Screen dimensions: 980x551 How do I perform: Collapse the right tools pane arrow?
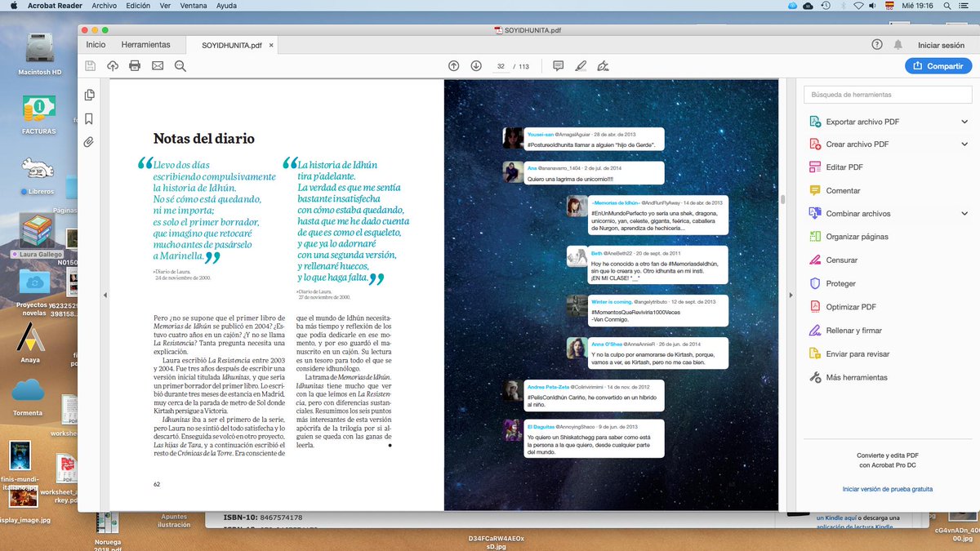coord(789,295)
